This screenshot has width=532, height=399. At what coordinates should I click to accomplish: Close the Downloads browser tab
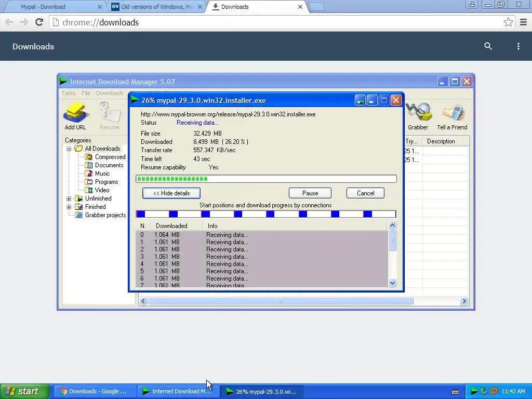(300, 7)
